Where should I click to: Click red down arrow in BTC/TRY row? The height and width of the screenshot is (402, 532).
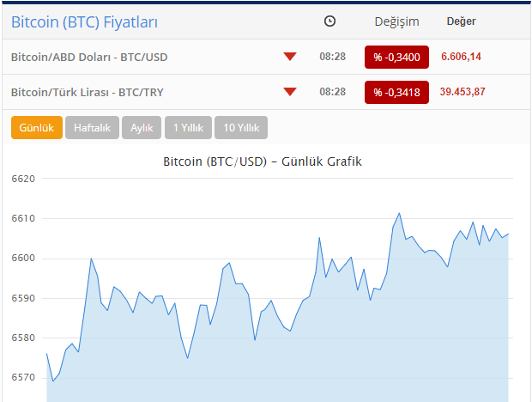coord(290,92)
